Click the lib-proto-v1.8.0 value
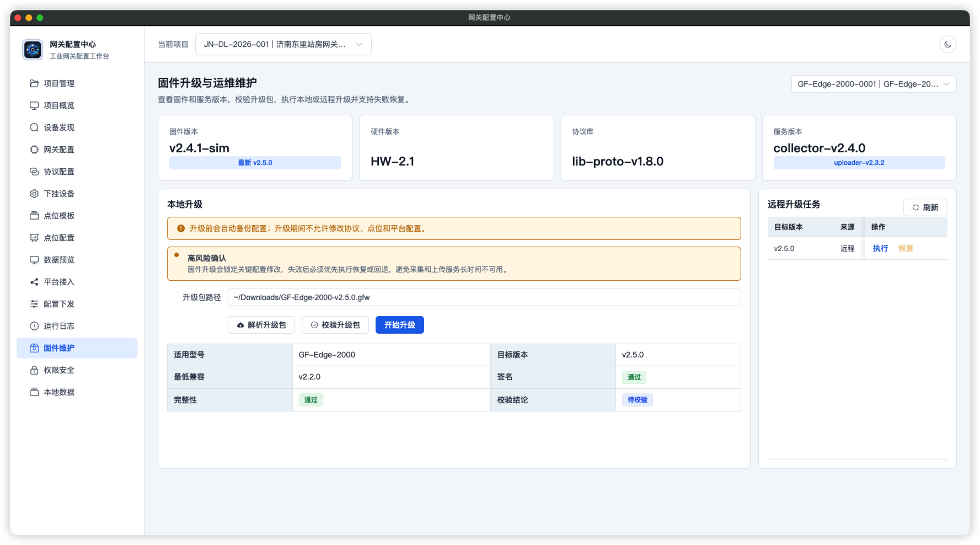The height and width of the screenshot is (545, 980). (x=618, y=161)
